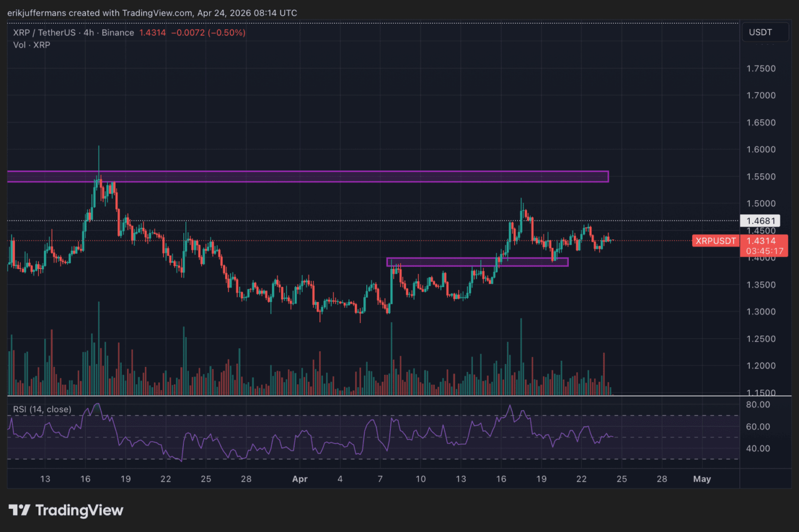Select the RSI (14, close) indicator legend
The image size is (799, 532).
click(40, 409)
